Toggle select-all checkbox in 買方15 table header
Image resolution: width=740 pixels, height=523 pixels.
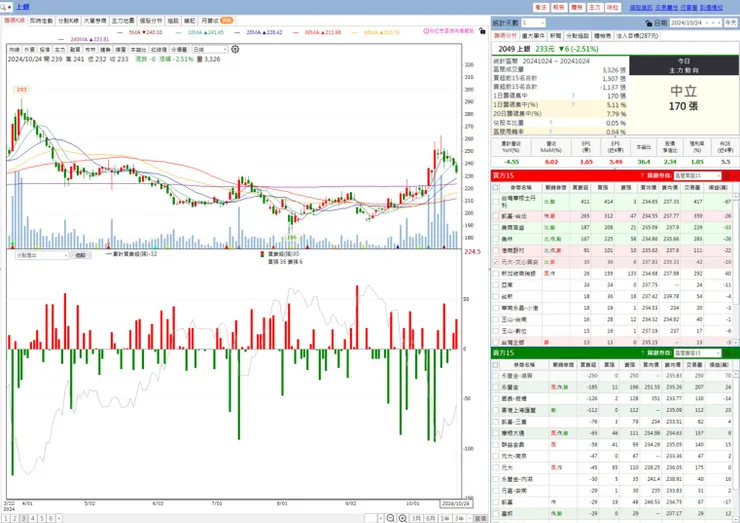496,187
